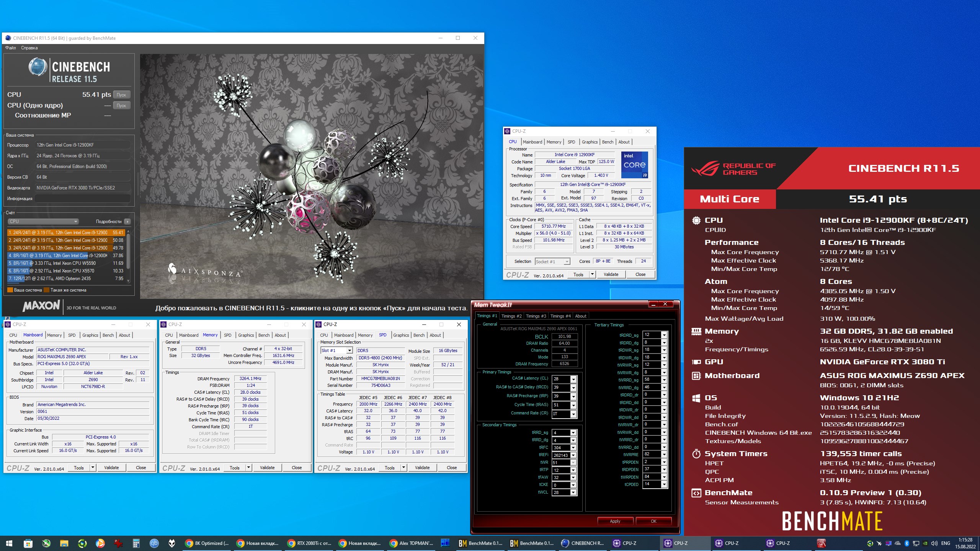
Task: Open the OneDrive cloud tray icon
Action: click(x=897, y=543)
